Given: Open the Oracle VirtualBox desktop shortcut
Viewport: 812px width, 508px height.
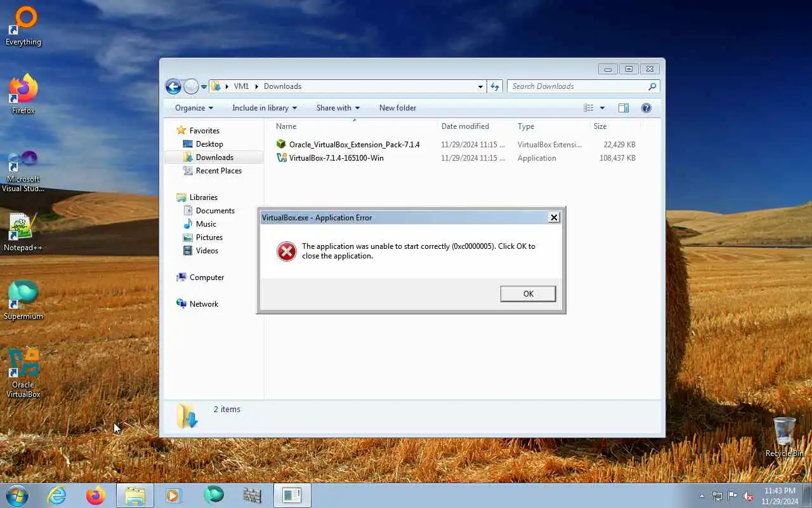Looking at the screenshot, I should 23,373.
